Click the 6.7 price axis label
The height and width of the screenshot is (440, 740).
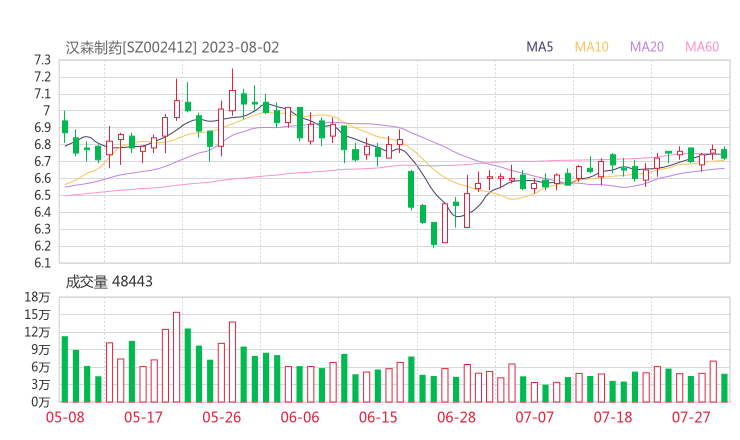(x=42, y=162)
